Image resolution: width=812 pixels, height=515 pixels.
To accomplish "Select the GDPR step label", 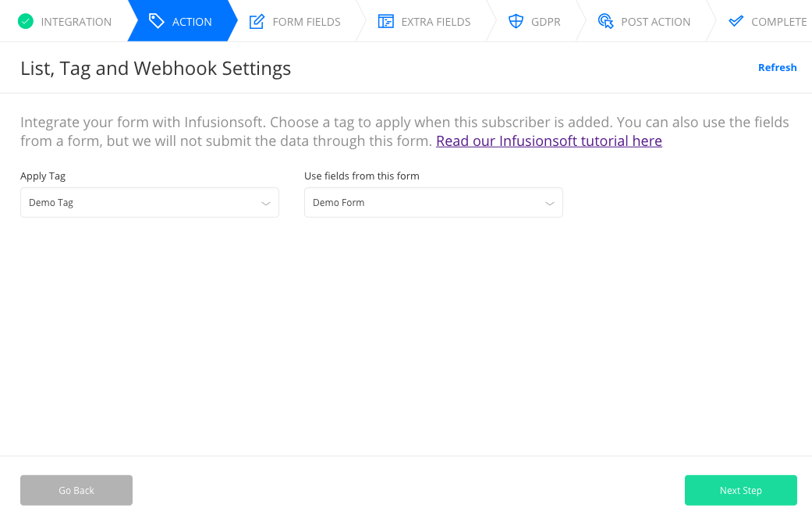I will tap(546, 22).
